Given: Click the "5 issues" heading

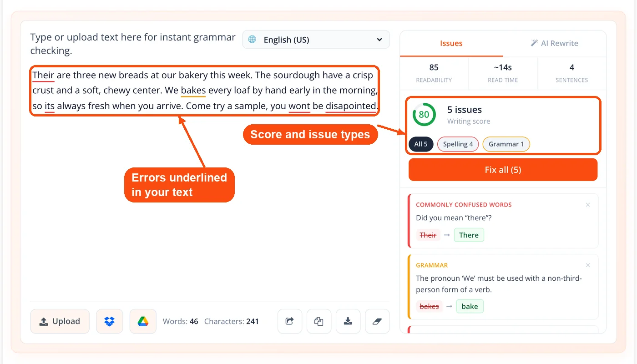Looking at the screenshot, I should coord(465,110).
